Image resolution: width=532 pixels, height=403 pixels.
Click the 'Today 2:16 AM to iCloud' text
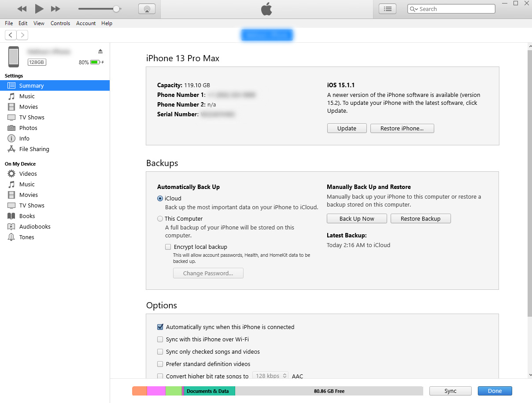(358, 245)
